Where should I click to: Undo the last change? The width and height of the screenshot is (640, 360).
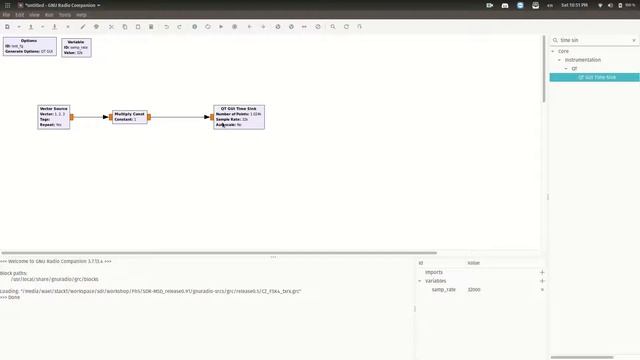coord(167,27)
